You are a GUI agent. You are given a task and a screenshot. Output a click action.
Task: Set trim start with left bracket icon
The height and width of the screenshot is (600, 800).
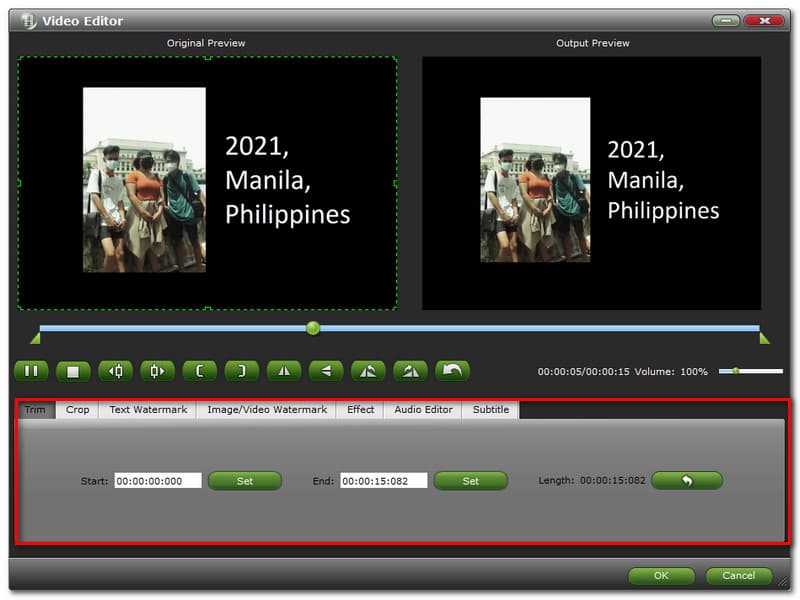[x=199, y=371]
